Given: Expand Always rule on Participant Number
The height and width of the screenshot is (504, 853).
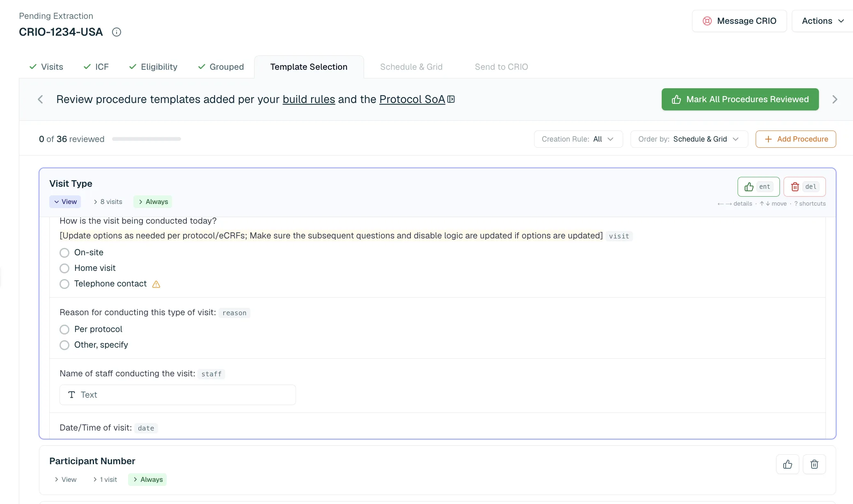Looking at the screenshot, I should [x=147, y=479].
